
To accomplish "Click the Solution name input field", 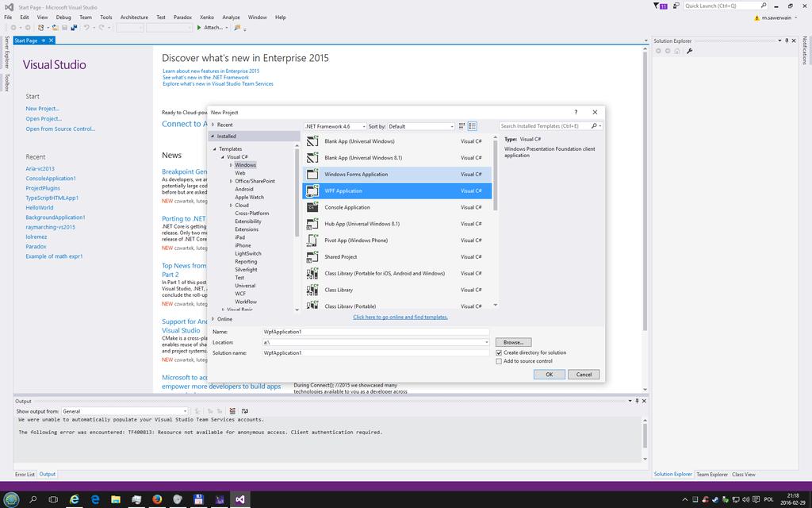I will pyautogui.click(x=375, y=353).
